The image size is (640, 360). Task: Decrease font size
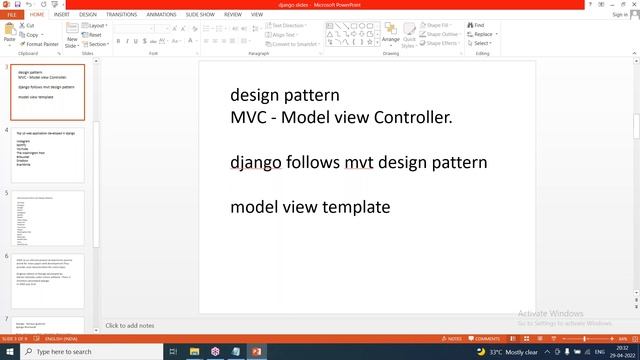pyautogui.click(x=183, y=29)
